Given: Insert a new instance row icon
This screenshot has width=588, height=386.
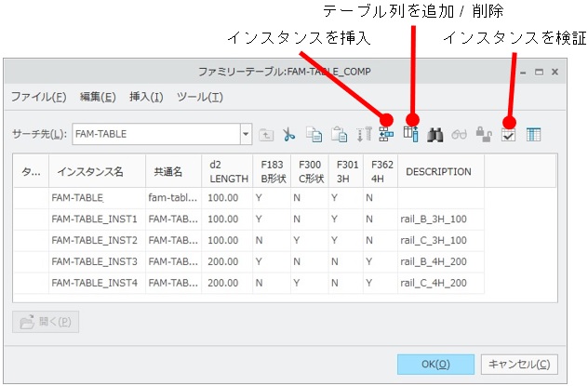Looking at the screenshot, I should (x=386, y=134).
